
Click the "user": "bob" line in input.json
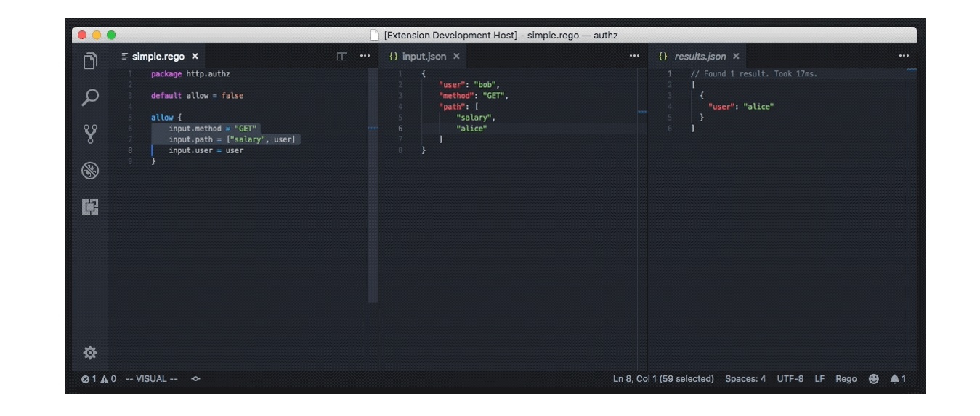[x=469, y=85]
